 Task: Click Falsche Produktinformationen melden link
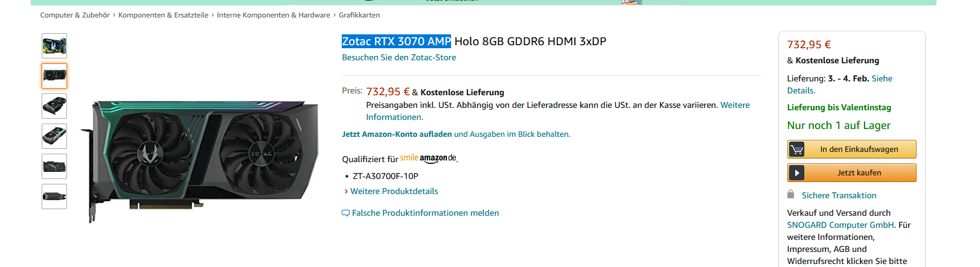tap(425, 213)
